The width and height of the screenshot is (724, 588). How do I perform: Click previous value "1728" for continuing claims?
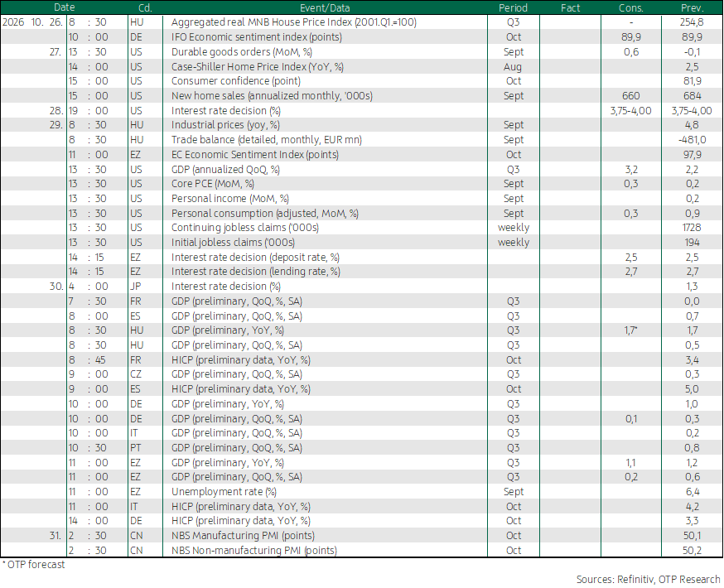(x=692, y=227)
